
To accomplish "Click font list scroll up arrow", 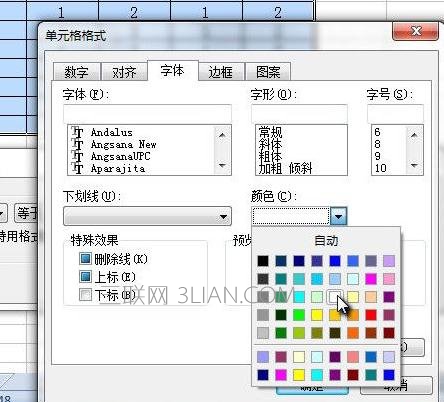I will point(222,135).
